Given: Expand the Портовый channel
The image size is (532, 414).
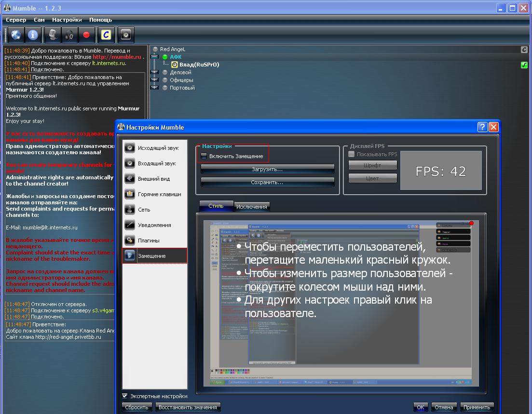Looking at the screenshot, I should click(x=154, y=88).
